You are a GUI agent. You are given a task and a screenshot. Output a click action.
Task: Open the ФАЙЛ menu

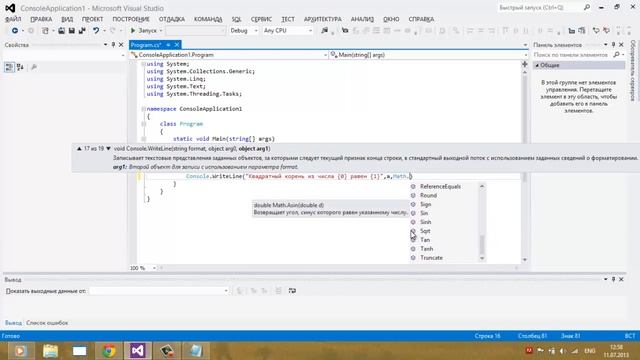(13, 19)
